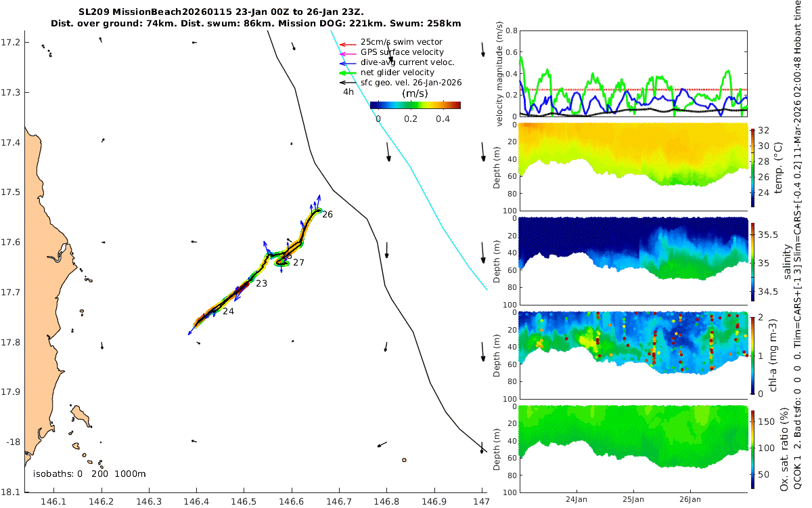Screen dimensions: 812x508
Task: Click the Ox. sat. ratio colorbar
Action: pyautogui.click(x=753, y=448)
